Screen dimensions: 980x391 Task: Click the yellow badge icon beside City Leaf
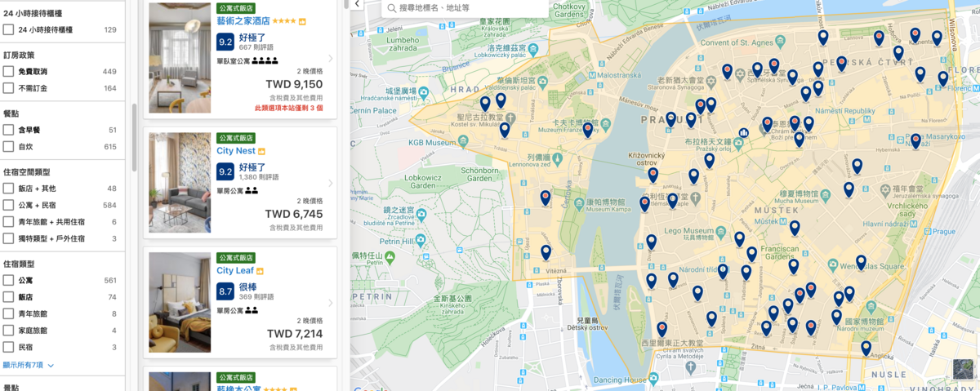[x=261, y=271]
